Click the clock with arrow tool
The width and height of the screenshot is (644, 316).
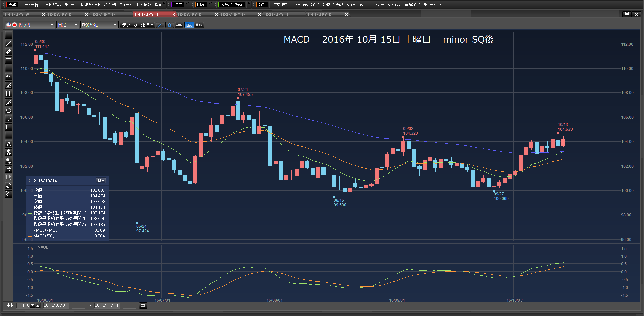(x=9, y=161)
